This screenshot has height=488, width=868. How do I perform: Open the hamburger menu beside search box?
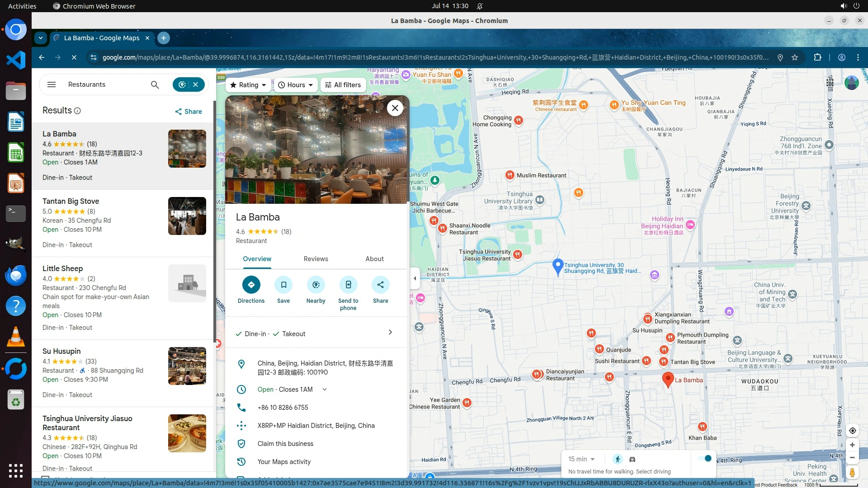(52, 84)
